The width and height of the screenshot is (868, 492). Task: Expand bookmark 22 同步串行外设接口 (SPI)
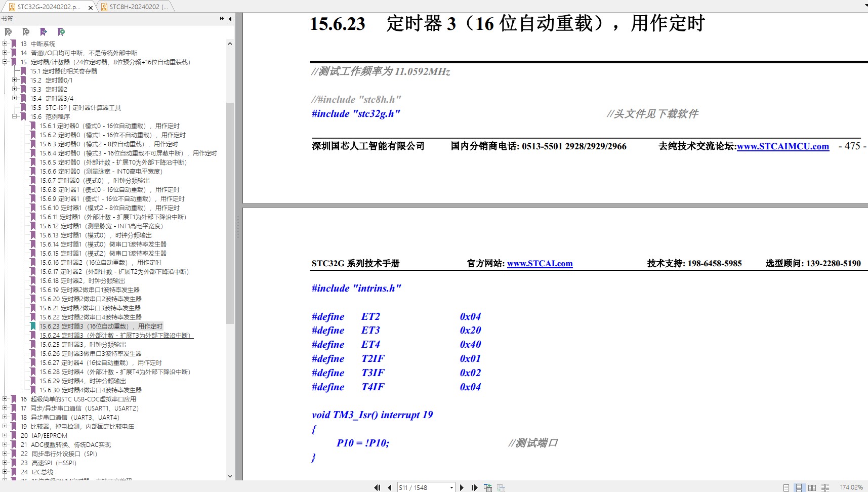[5, 454]
